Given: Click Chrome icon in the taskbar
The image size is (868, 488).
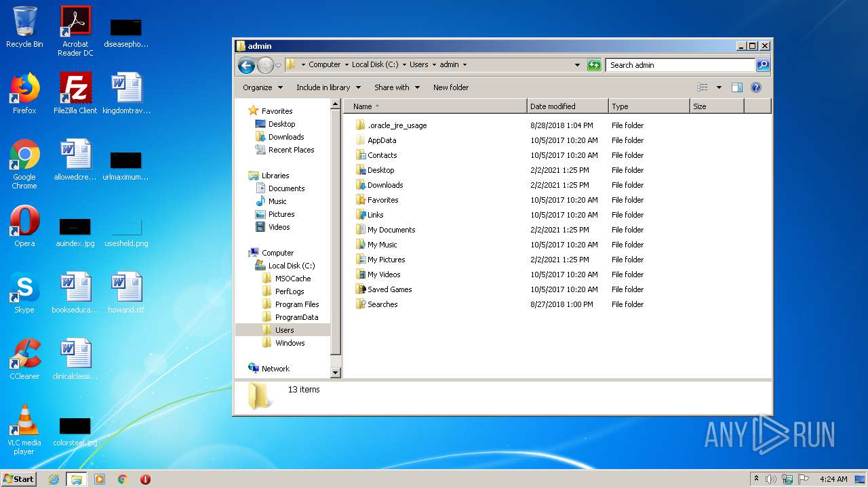Looking at the screenshot, I should [x=122, y=479].
